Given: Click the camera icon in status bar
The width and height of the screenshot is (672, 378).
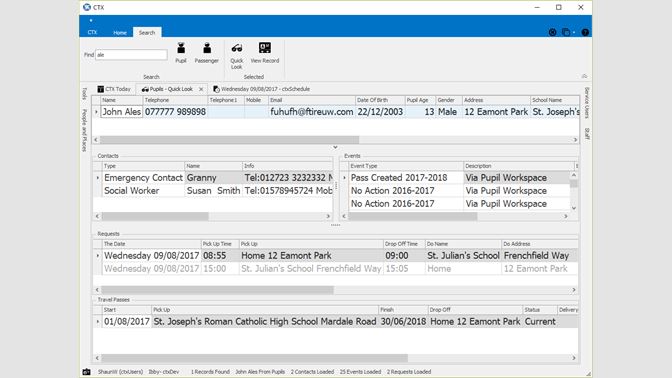Looking at the screenshot, I should 86,372.
